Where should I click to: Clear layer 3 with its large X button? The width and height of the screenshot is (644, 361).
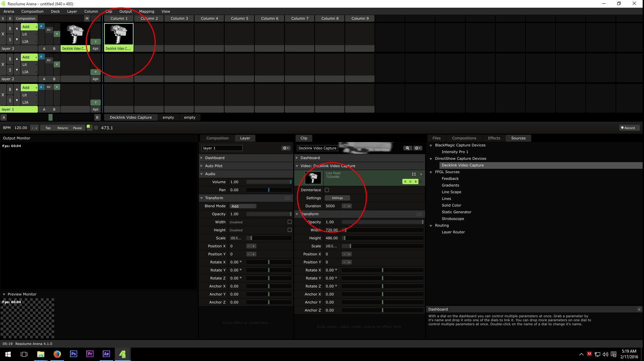point(3,34)
